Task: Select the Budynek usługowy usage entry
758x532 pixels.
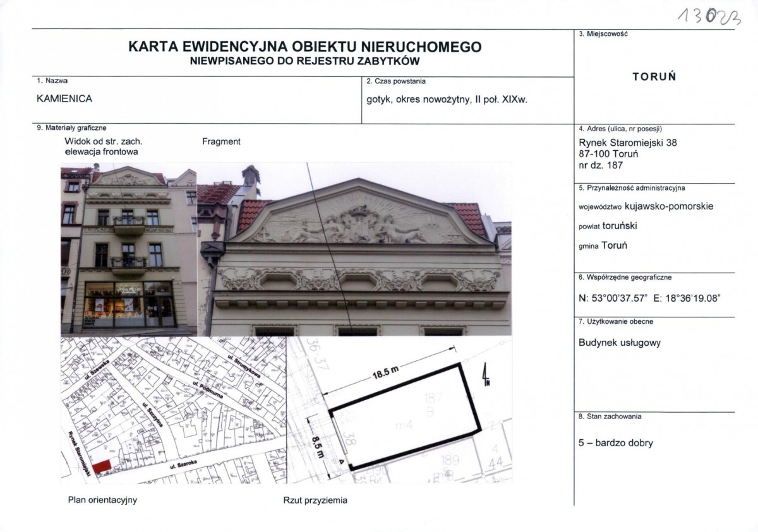Action: [619, 343]
